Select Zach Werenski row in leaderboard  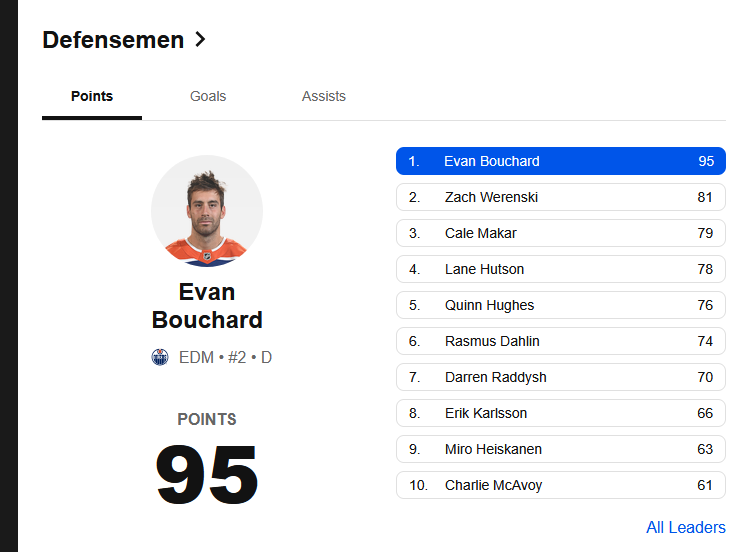tap(561, 197)
